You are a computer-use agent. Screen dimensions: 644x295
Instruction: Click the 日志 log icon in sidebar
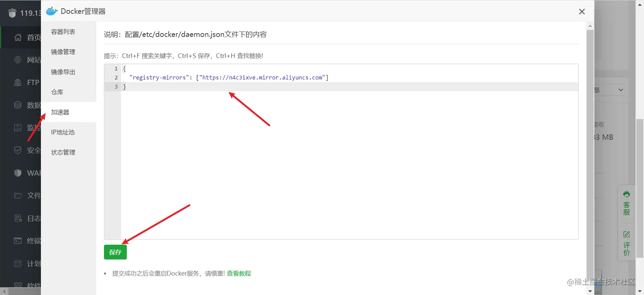click(18, 218)
